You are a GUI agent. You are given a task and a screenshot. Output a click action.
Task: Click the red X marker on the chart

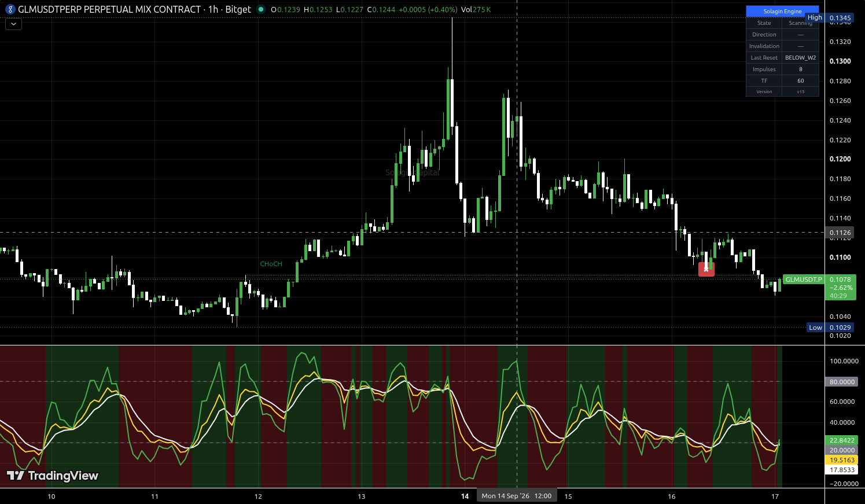(x=706, y=269)
